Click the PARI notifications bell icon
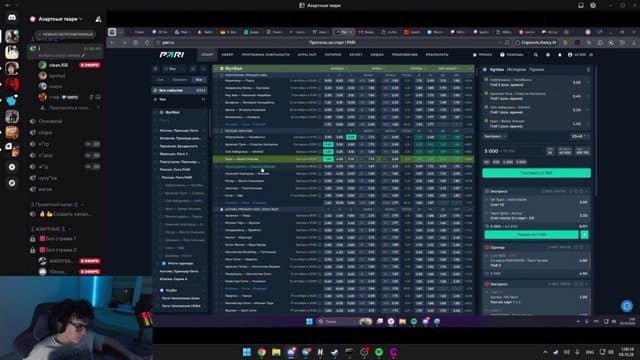Viewport: 640px width, 360px height. (x=560, y=55)
